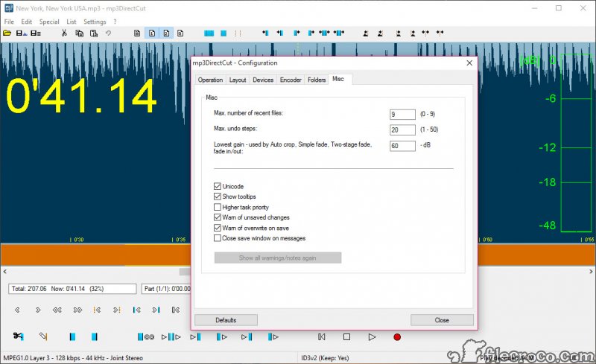This screenshot has width=596, height=364.
Task: Click the Undo arrow icon in toolbar
Action: tap(108, 33)
